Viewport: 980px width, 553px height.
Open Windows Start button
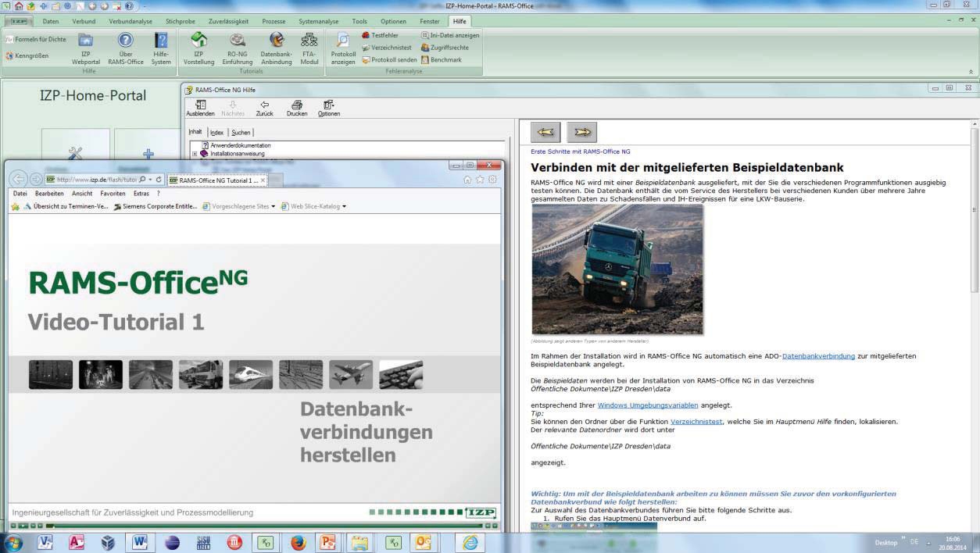click(x=13, y=542)
